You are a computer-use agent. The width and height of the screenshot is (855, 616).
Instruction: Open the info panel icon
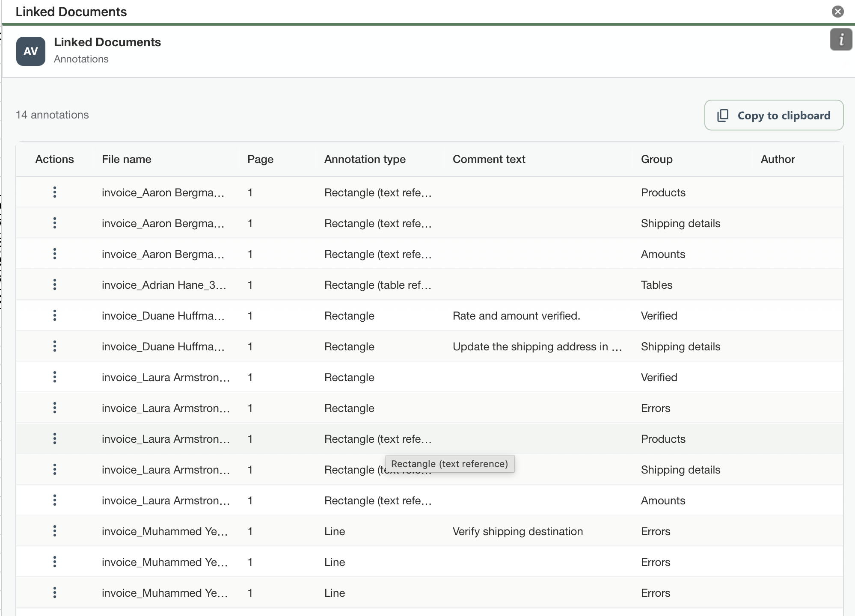click(x=841, y=40)
